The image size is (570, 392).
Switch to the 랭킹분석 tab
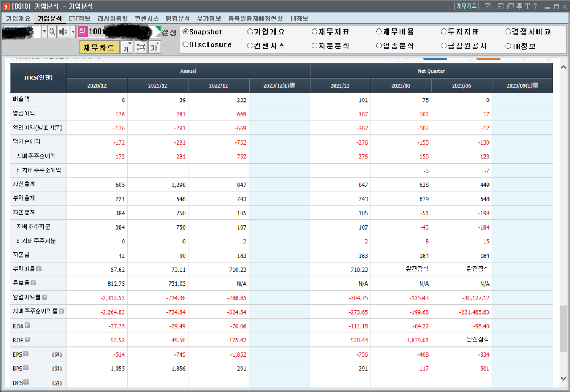point(178,18)
